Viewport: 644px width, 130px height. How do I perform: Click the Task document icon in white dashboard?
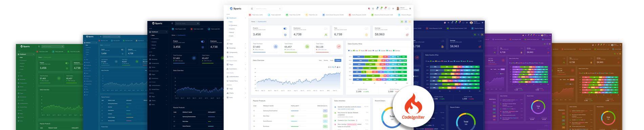[x=366, y=35]
